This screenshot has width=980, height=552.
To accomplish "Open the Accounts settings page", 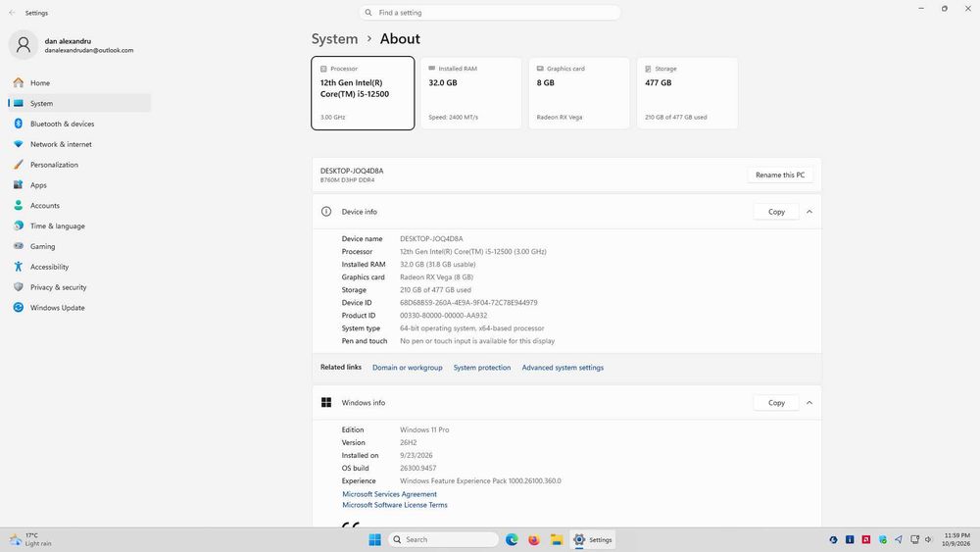I will pos(79,205).
